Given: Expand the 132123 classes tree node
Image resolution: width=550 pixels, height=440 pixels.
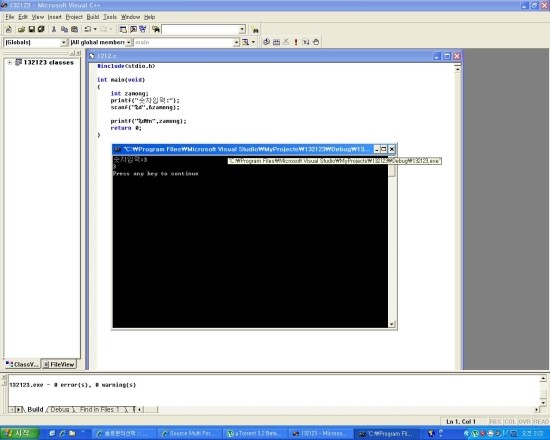Looking at the screenshot, I should [x=9, y=62].
